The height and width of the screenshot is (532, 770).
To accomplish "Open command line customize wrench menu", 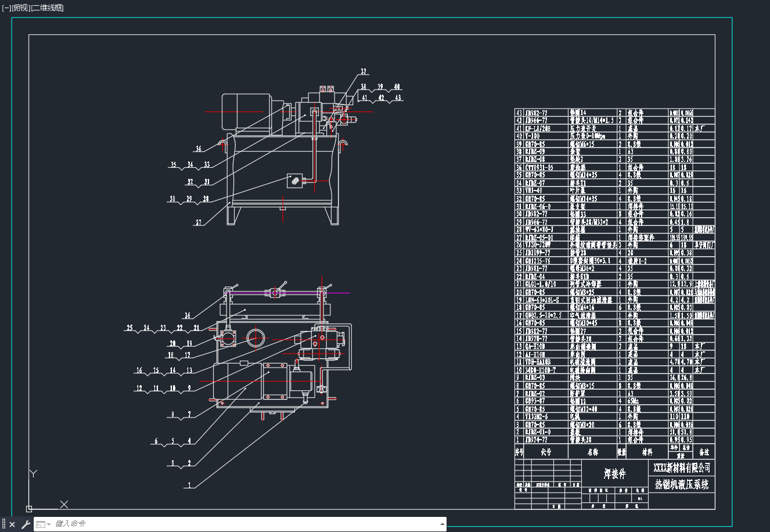I will [26, 524].
